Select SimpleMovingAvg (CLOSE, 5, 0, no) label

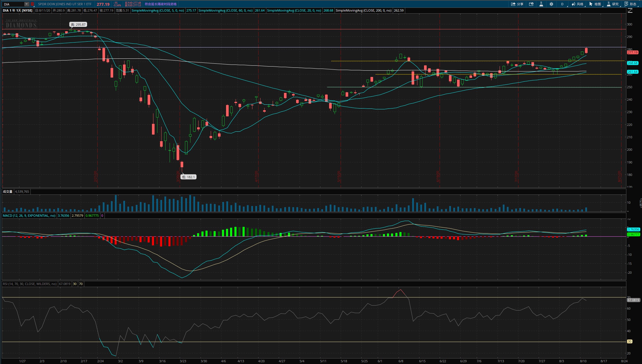coord(158,10)
